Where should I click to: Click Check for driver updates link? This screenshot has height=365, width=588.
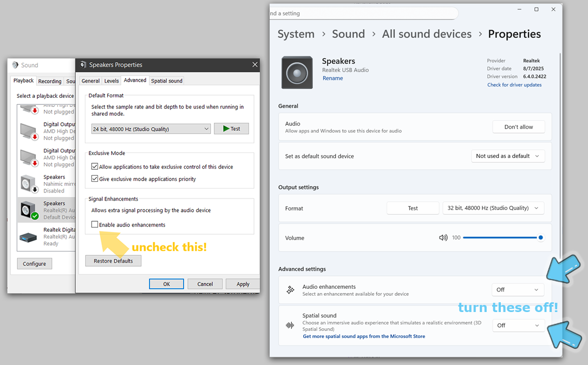pos(514,85)
